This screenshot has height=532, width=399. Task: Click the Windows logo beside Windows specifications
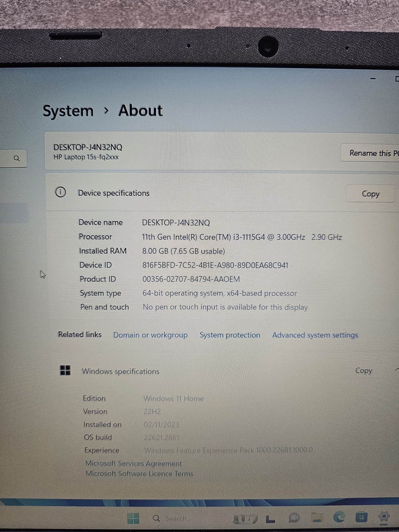click(65, 370)
